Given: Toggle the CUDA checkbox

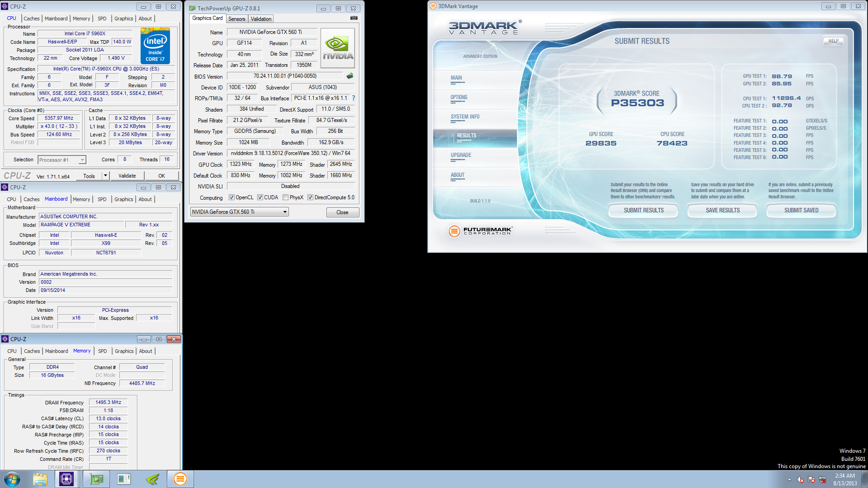Looking at the screenshot, I should 260,197.
